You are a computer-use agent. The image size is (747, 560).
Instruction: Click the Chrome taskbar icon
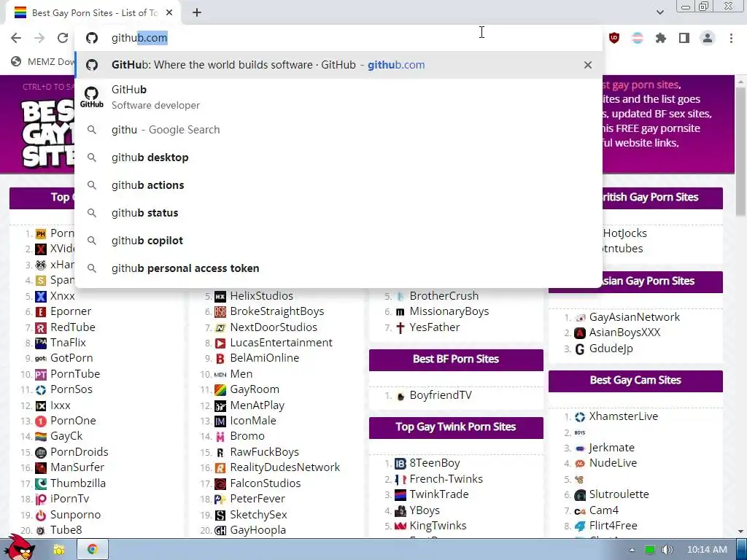93,550
